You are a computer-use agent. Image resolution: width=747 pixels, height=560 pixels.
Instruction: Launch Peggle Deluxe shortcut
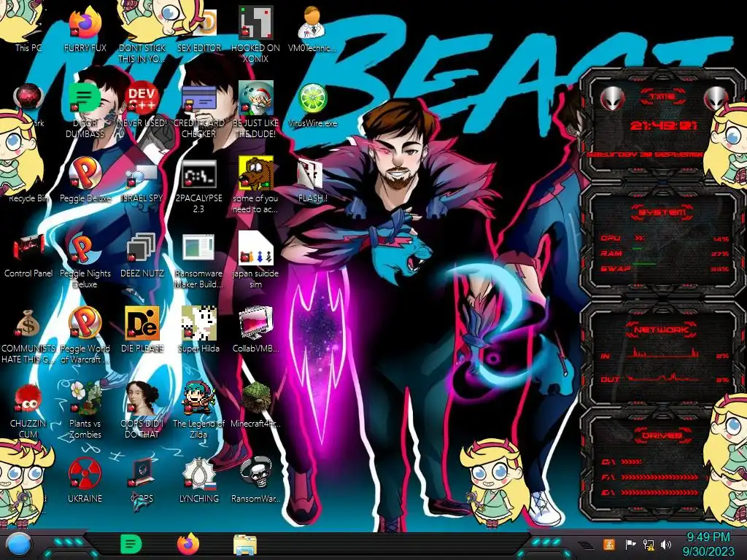pos(85,180)
